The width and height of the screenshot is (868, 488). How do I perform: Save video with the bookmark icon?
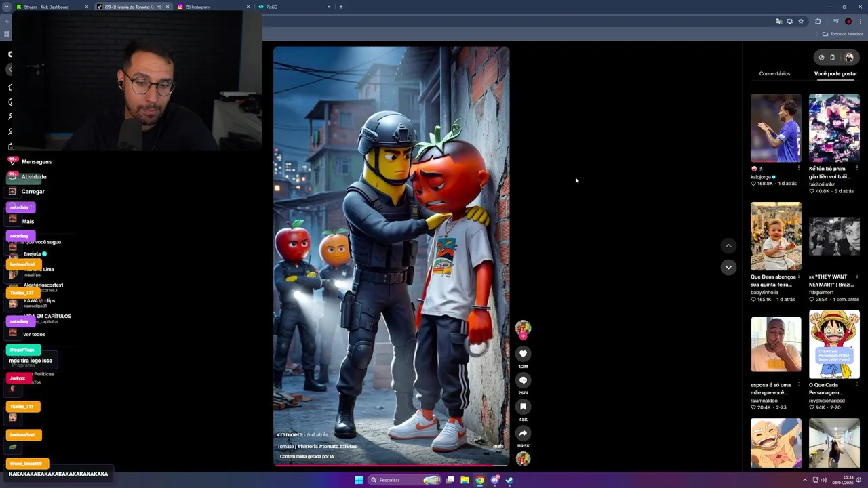click(523, 407)
